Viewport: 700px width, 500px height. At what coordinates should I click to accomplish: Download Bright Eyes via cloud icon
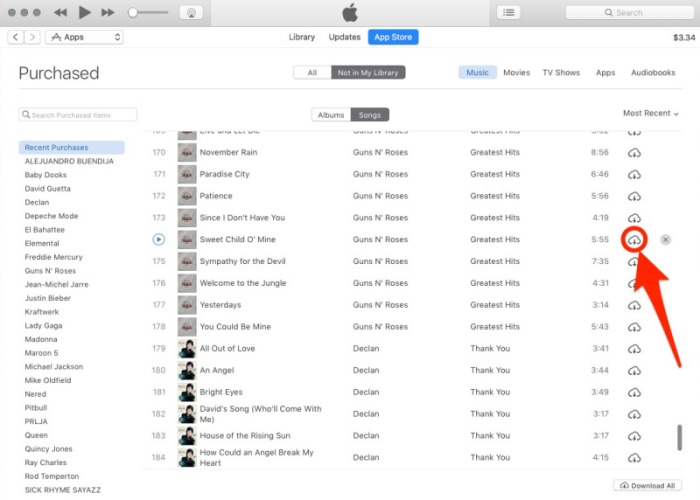634,393
